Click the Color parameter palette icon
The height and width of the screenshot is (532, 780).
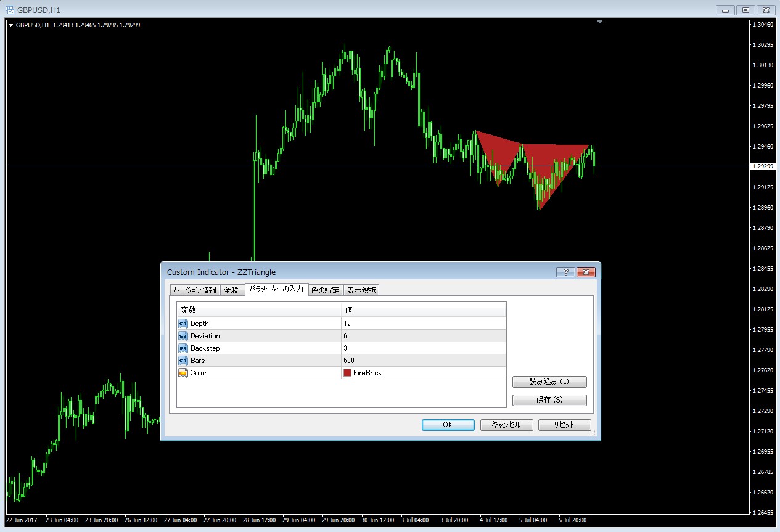click(x=183, y=373)
